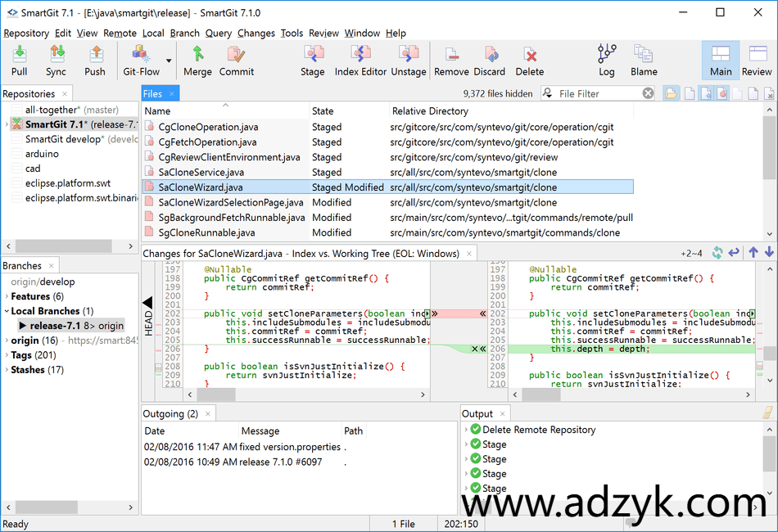
Task: Open the Git-Flow dropdown arrow
Action: pos(169,61)
